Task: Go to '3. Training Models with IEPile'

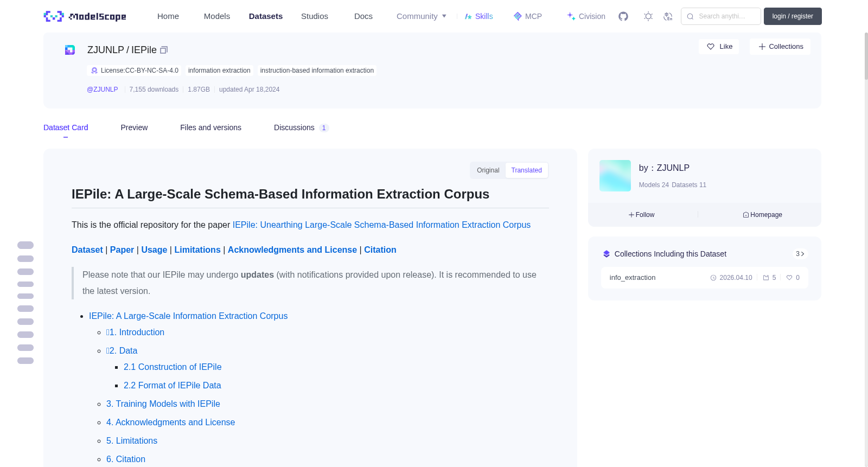Action: click(163, 404)
